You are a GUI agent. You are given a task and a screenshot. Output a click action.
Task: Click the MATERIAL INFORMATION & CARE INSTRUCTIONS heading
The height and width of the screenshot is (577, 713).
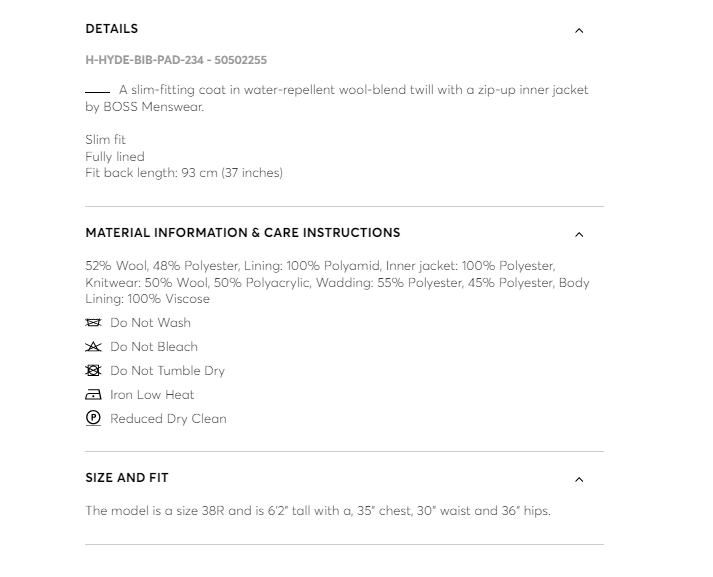[x=243, y=233]
